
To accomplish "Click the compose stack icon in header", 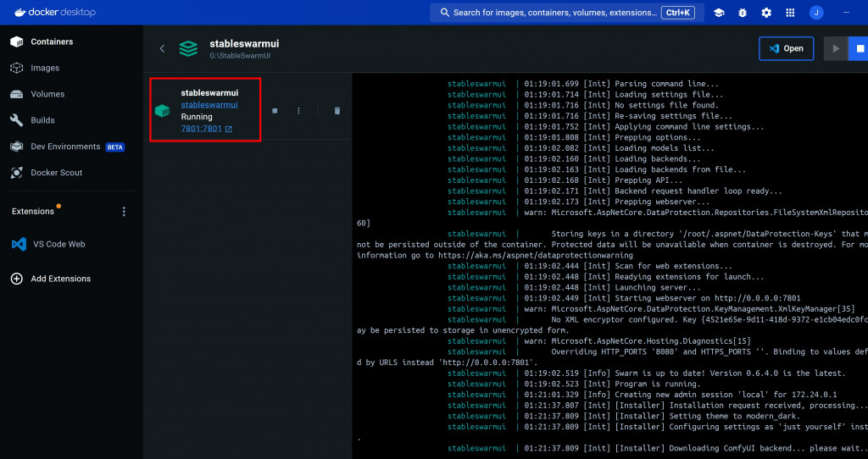I will (x=188, y=48).
